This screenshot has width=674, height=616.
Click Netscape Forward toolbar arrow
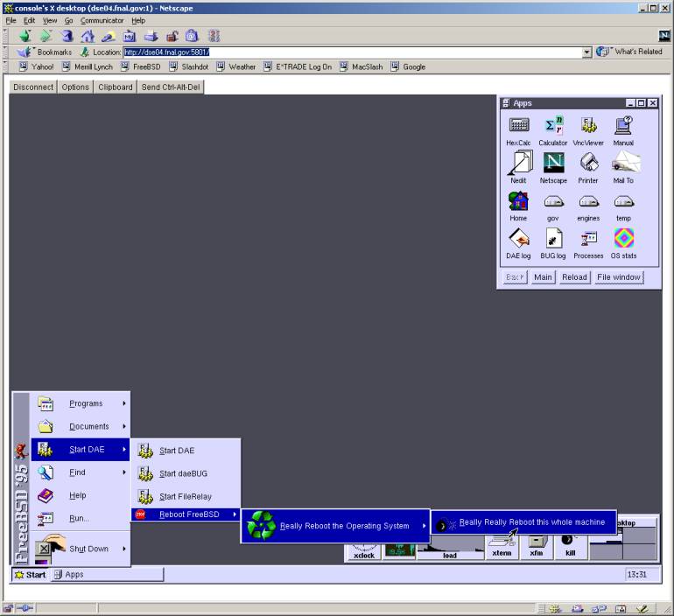pyautogui.click(x=46, y=36)
